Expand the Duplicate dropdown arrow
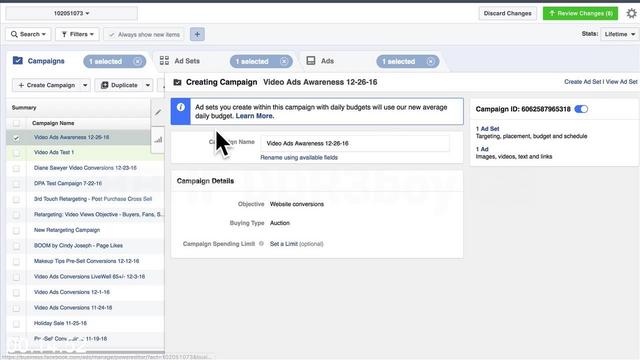Screen dimensions: 640x360 coord(148,85)
